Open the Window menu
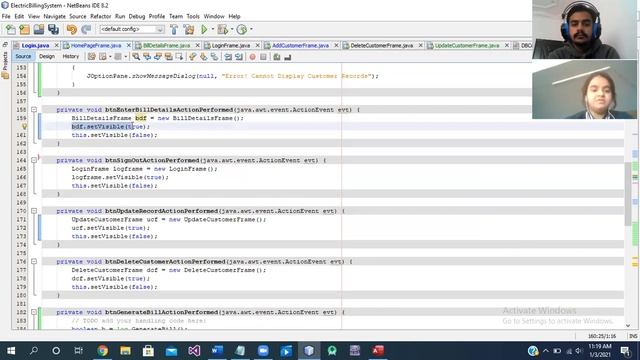Image resolution: width=640 pixels, height=360 pixels. 214,16
